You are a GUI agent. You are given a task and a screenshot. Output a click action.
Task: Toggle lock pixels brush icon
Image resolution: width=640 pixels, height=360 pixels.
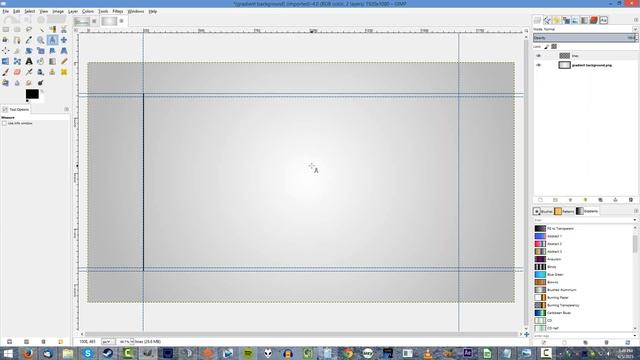(547, 47)
